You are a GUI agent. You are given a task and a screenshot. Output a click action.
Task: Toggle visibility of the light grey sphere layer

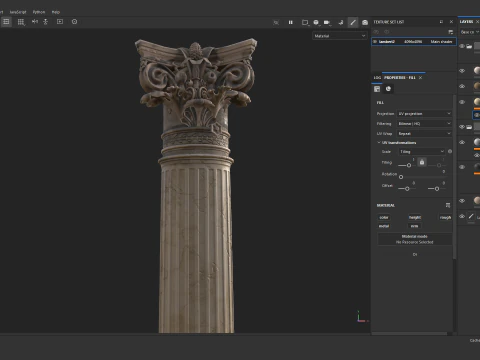click(x=462, y=71)
